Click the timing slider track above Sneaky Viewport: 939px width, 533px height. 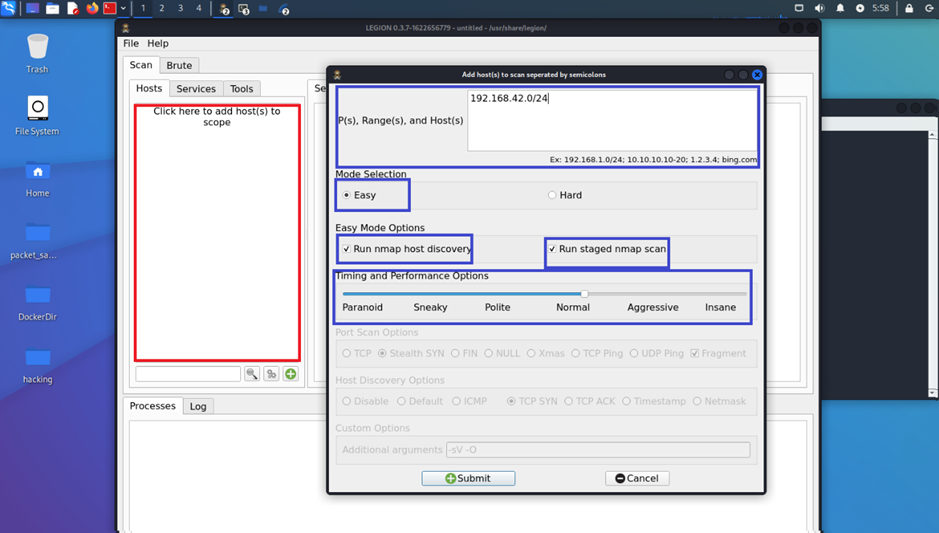coord(430,293)
